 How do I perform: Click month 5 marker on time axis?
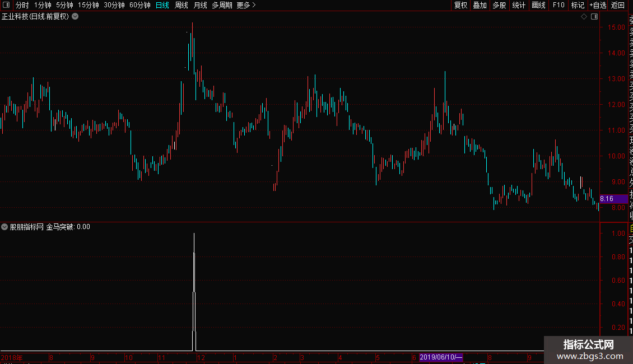point(378,357)
